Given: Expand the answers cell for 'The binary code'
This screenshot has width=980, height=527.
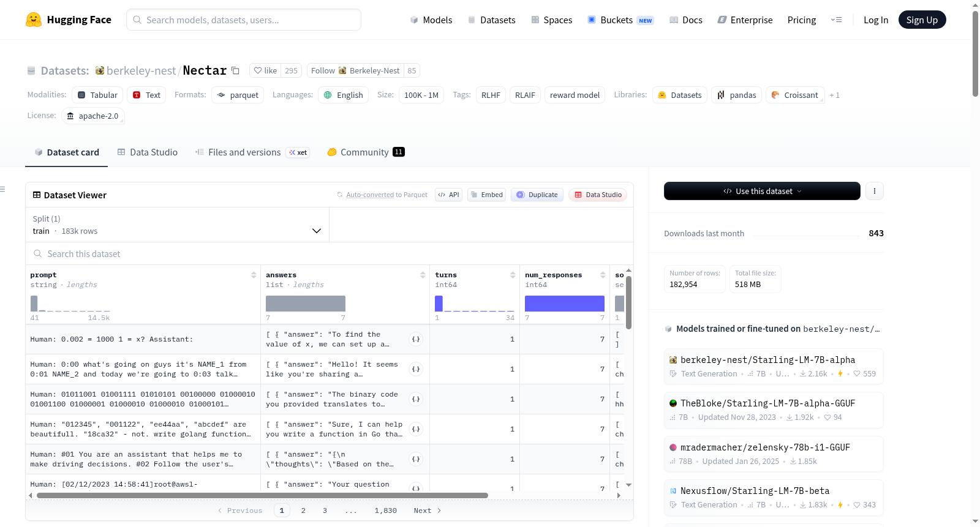Looking at the screenshot, I should pyautogui.click(x=416, y=399).
